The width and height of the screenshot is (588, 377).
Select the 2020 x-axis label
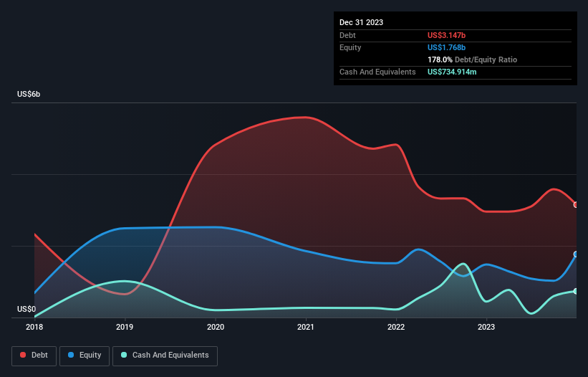216,327
